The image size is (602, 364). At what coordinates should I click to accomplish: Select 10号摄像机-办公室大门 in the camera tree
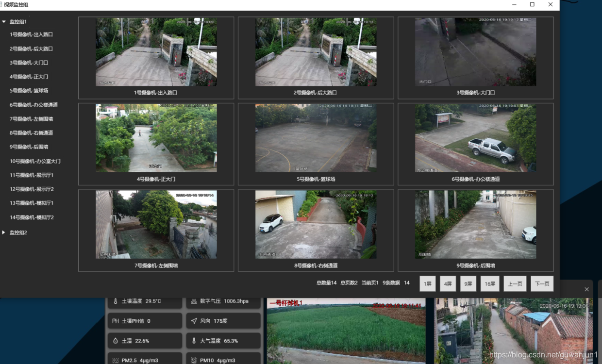(35, 161)
